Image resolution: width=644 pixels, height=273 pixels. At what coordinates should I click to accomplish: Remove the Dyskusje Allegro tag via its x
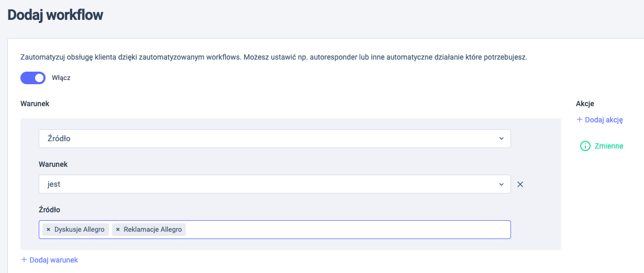pyautogui.click(x=48, y=230)
